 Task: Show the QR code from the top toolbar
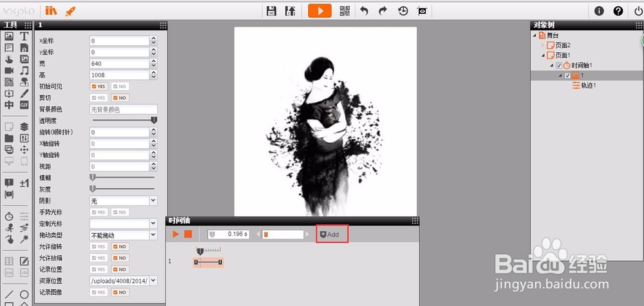[x=345, y=11]
